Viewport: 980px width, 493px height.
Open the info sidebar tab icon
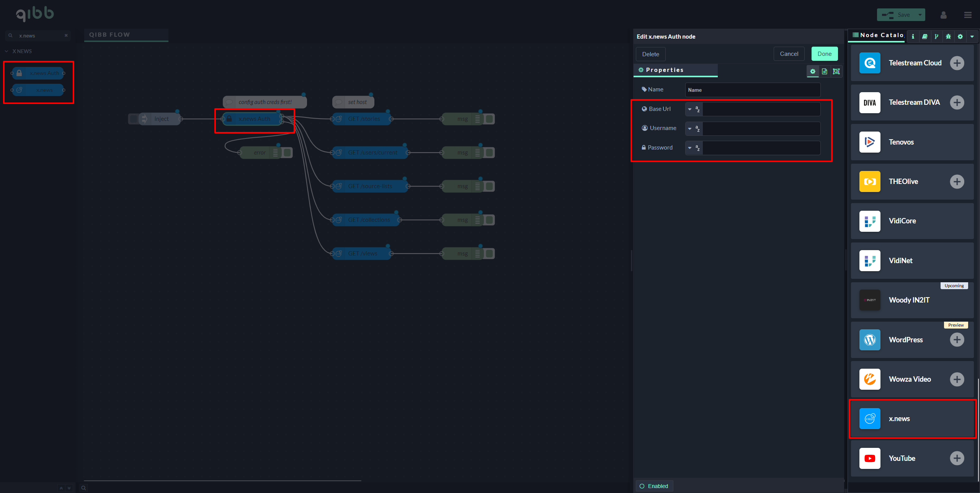(913, 37)
